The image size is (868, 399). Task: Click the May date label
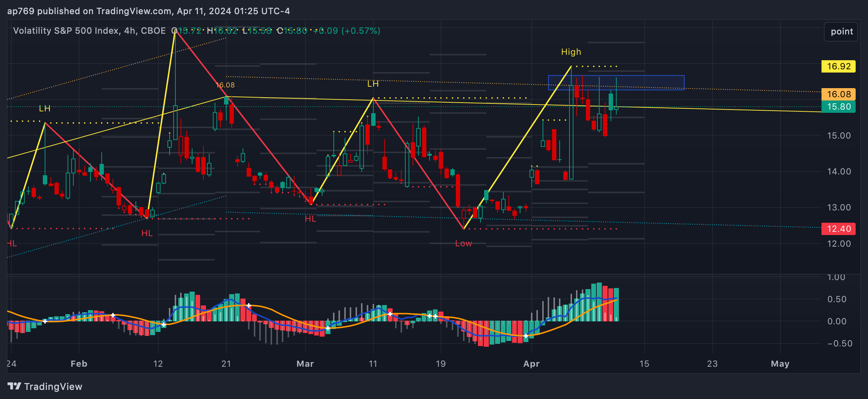click(780, 364)
